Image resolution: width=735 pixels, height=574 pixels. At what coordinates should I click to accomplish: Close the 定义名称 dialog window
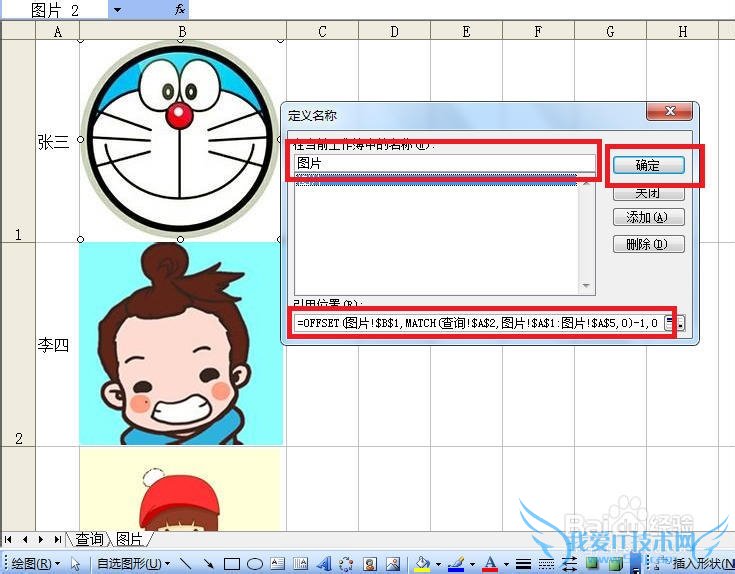tap(669, 111)
